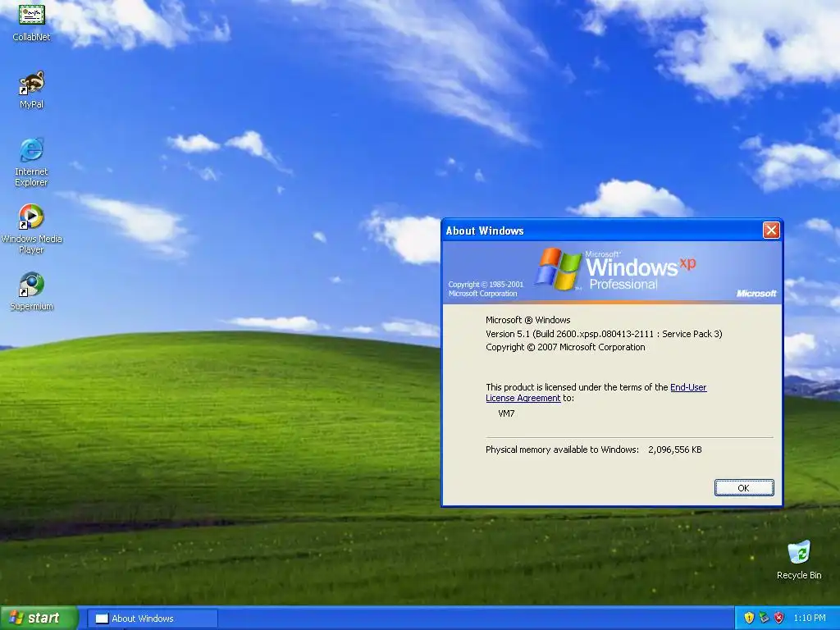Click the About Windows taskbar button
840x630 pixels.
pyautogui.click(x=152, y=619)
